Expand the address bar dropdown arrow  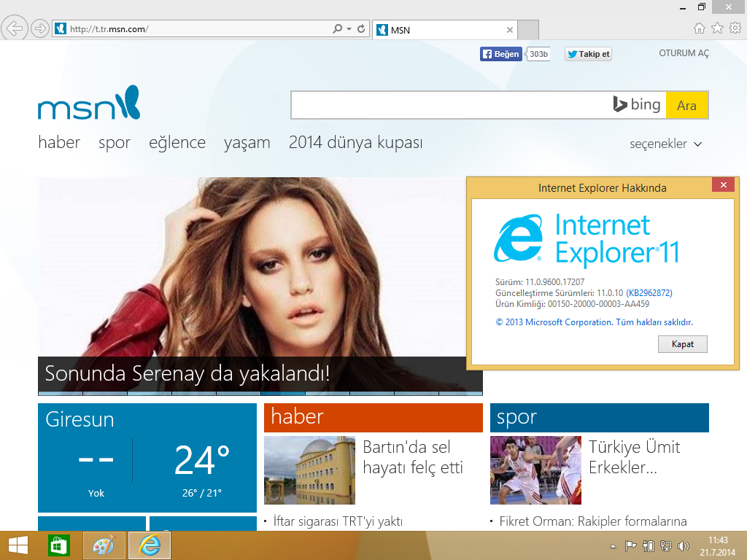coord(349,29)
